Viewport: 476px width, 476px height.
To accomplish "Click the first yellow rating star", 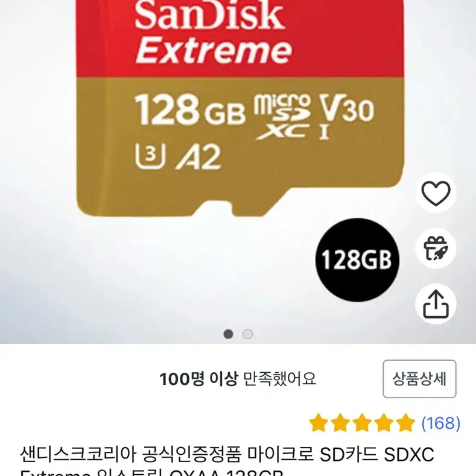I will (x=319, y=422).
